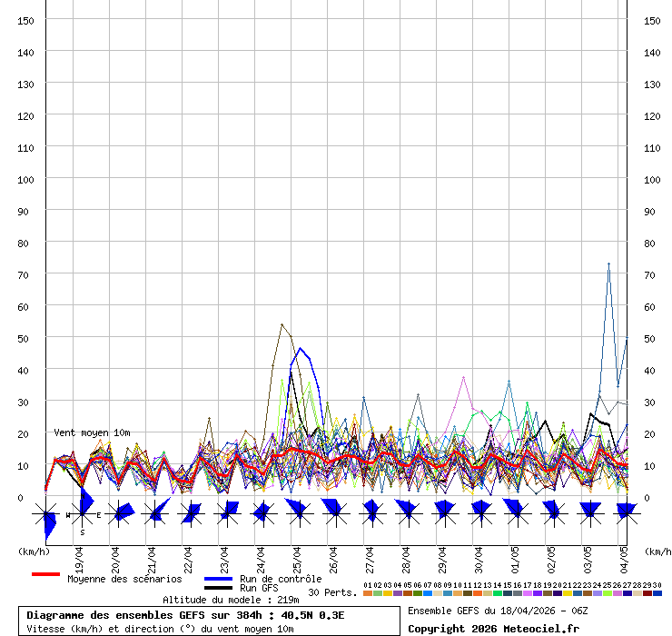Click the wind rose above 22/04
Screen dimensions: 672x636
point(191,514)
